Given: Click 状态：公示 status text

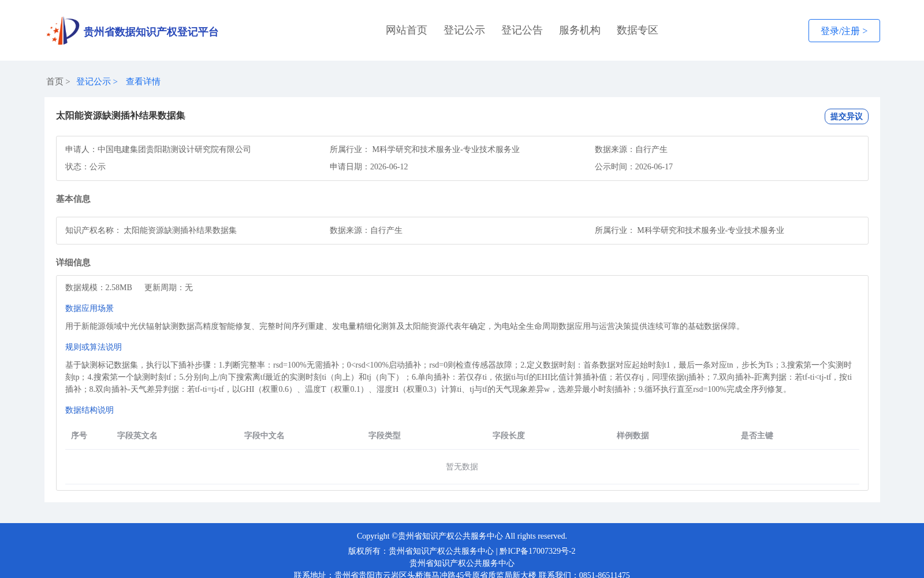Looking at the screenshot, I should pos(85,166).
